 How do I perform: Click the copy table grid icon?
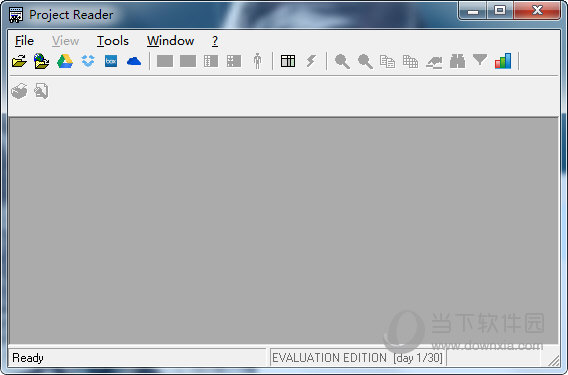[x=410, y=61]
